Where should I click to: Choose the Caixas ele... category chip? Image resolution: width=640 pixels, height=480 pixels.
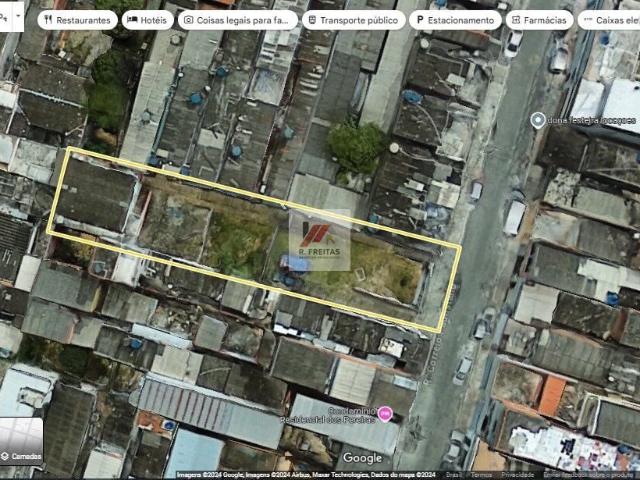click(x=610, y=20)
